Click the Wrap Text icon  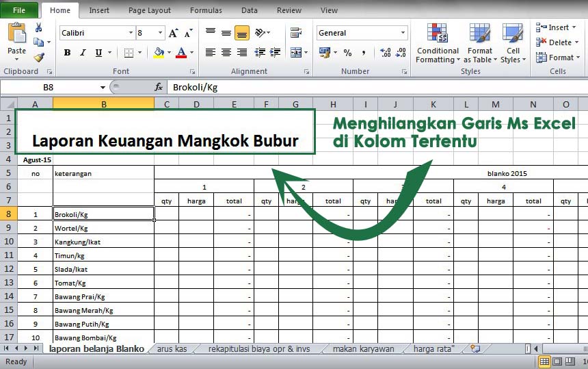click(x=296, y=33)
